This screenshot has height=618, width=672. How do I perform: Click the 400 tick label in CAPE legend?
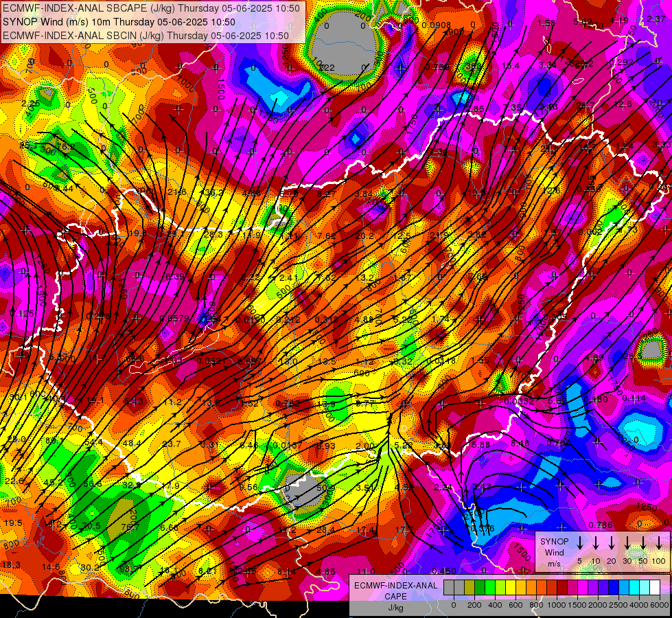coord(495,605)
